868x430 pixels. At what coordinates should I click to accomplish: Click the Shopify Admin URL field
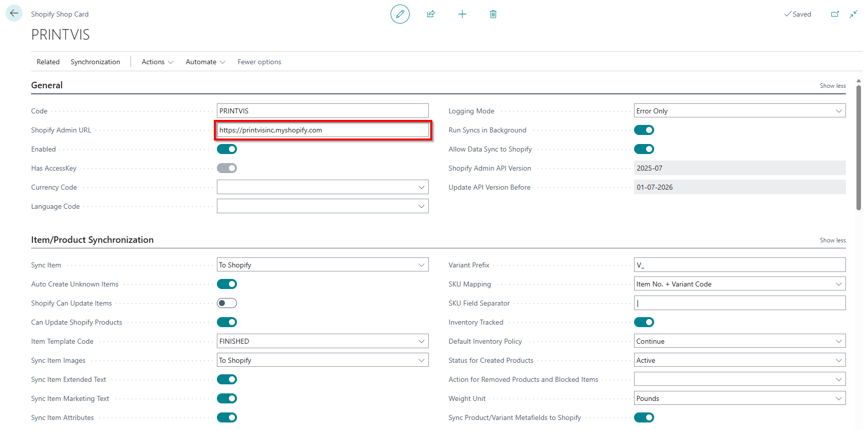(x=323, y=130)
